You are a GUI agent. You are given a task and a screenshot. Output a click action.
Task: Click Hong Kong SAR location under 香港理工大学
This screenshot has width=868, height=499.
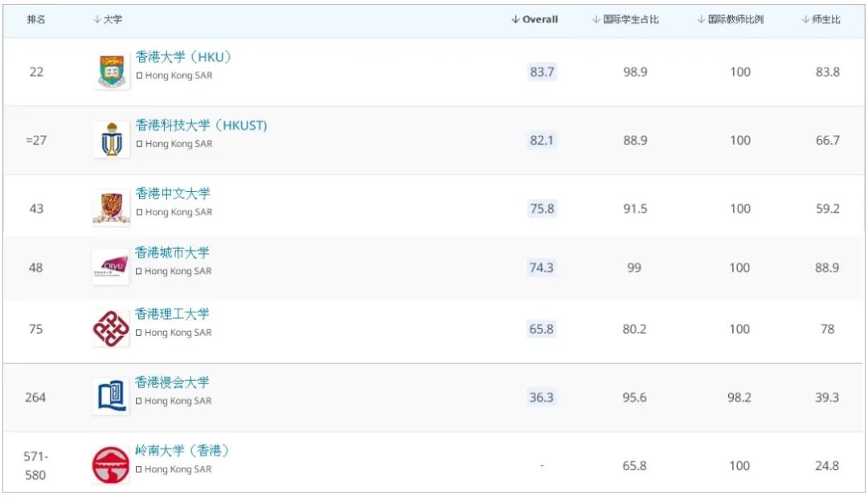(174, 333)
